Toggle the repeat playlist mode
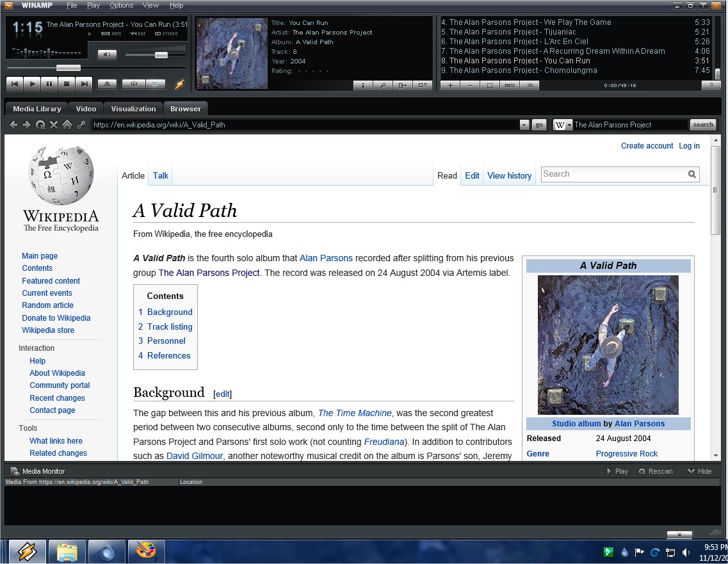728x564 pixels. point(154,84)
